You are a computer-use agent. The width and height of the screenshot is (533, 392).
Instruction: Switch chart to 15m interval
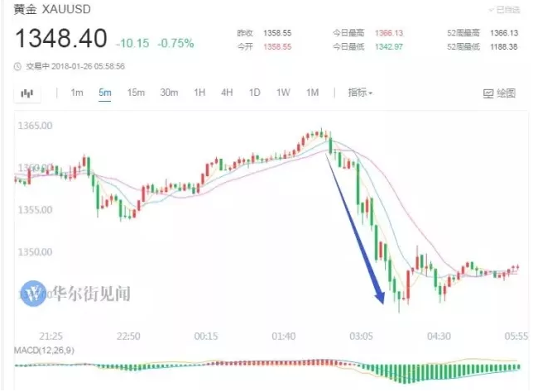pyautogui.click(x=136, y=93)
